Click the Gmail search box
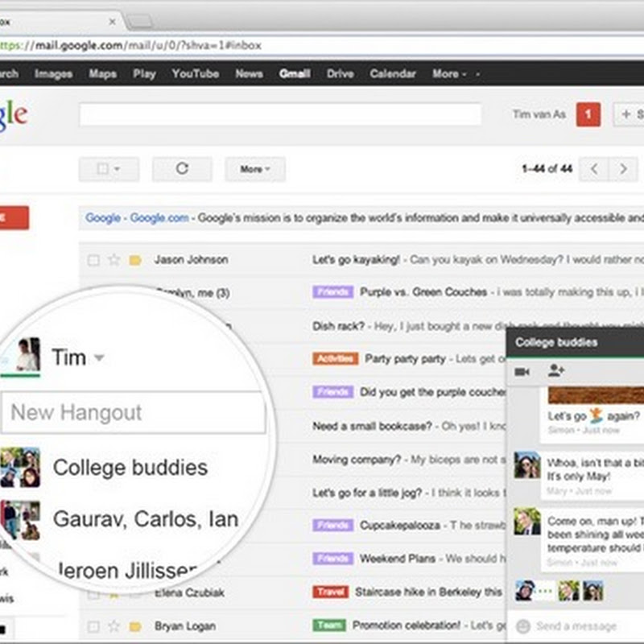Screen dimensions: 644x644 pyautogui.click(x=280, y=114)
